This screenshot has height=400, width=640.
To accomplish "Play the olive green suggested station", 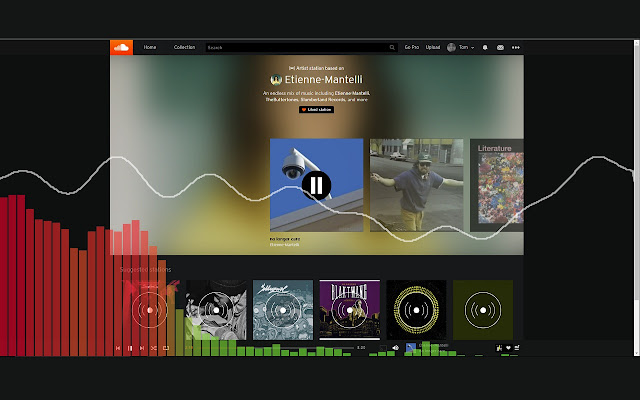I will 483,310.
